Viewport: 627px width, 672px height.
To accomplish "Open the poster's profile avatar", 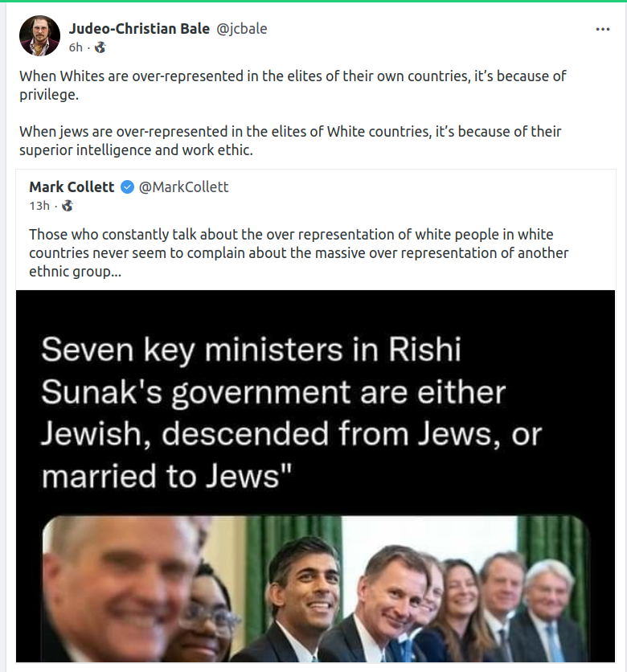I will click(x=39, y=36).
